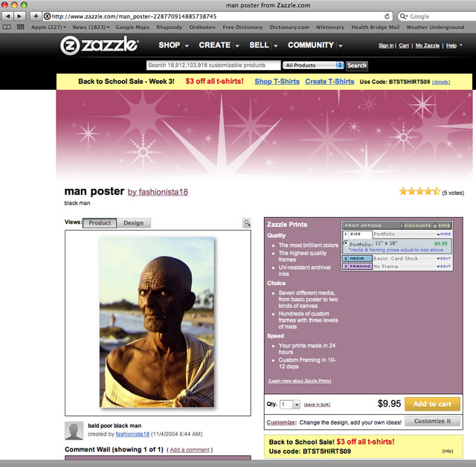Select the Media step tab in Print Options
476x467 pixels.
coord(357,259)
